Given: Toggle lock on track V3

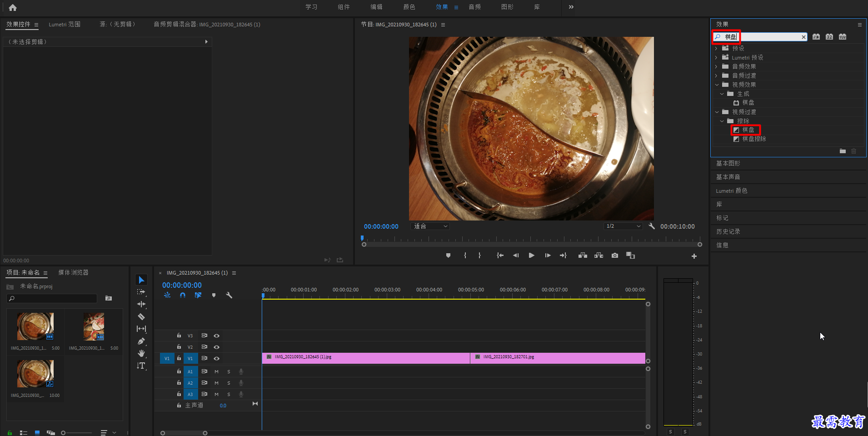Looking at the screenshot, I should coord(179,336).
